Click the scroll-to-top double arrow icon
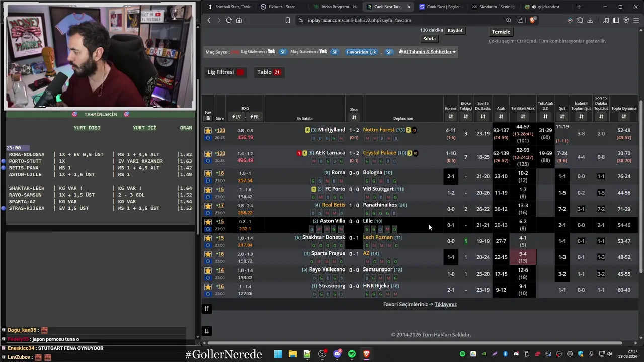The width and height of the screenshot is (644, 362). (206, 309)
